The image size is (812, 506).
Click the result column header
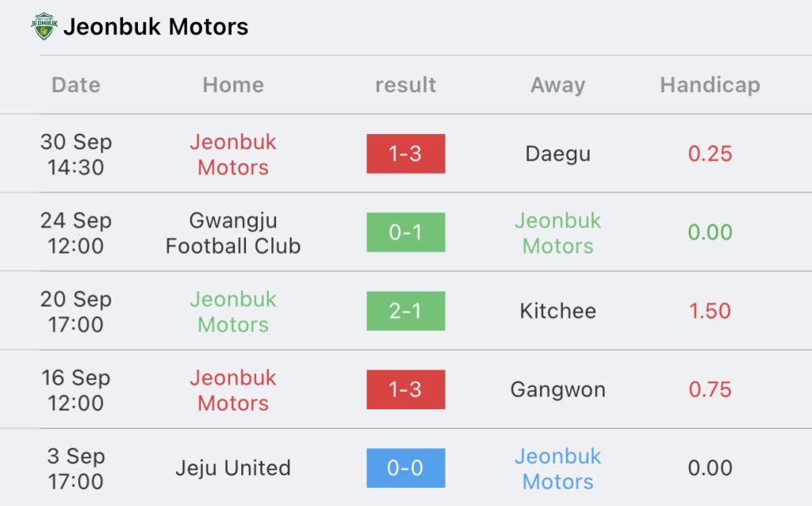(405, 85)
